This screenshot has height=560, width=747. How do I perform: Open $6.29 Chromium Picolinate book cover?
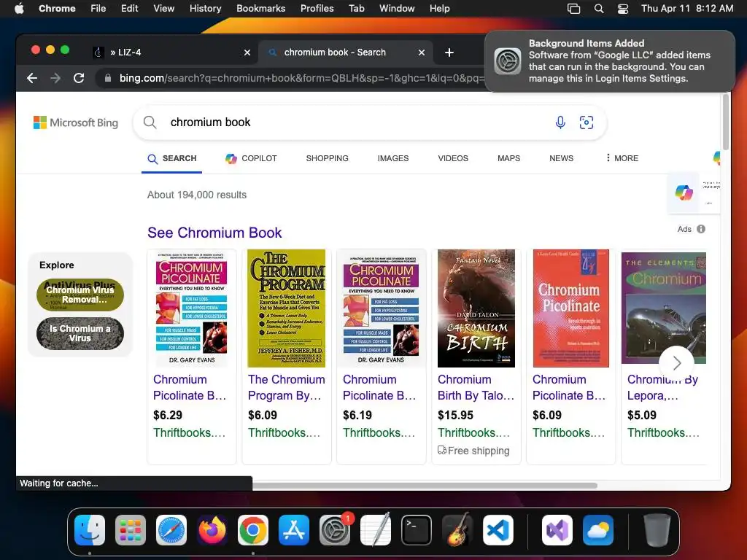pyautogui.click(x=192, y=308)
